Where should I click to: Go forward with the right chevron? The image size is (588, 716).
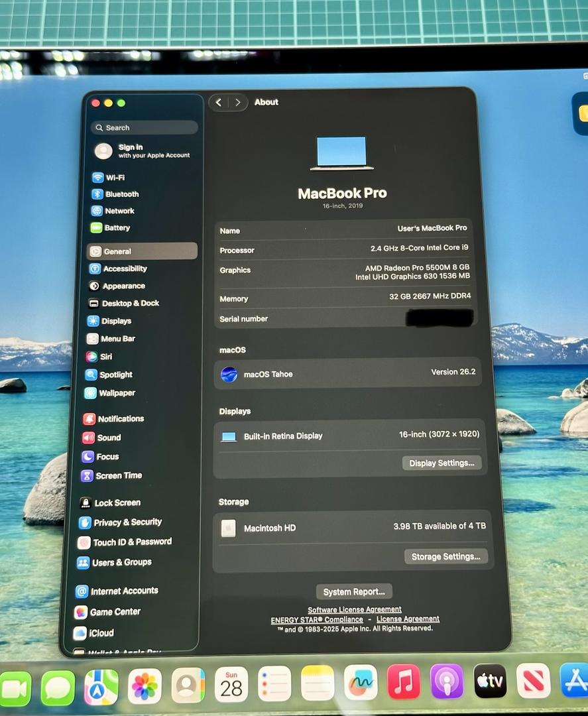238,102
